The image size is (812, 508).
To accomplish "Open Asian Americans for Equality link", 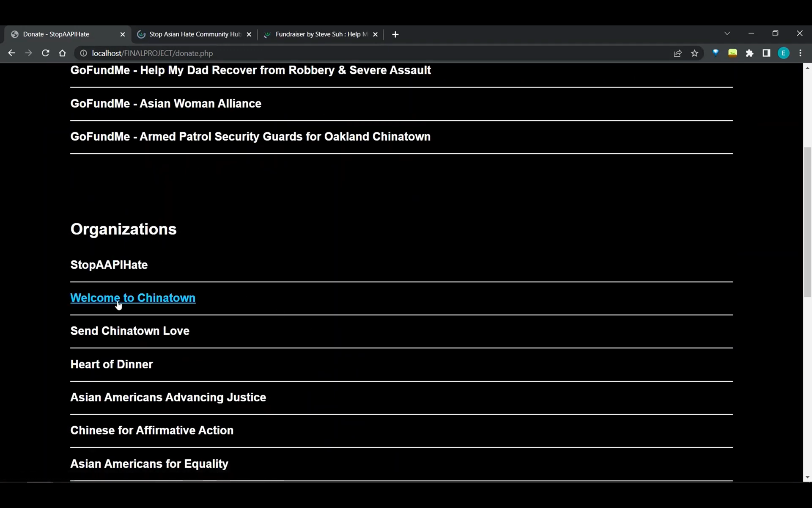I will pyautogui.click(x=149, y=464).
